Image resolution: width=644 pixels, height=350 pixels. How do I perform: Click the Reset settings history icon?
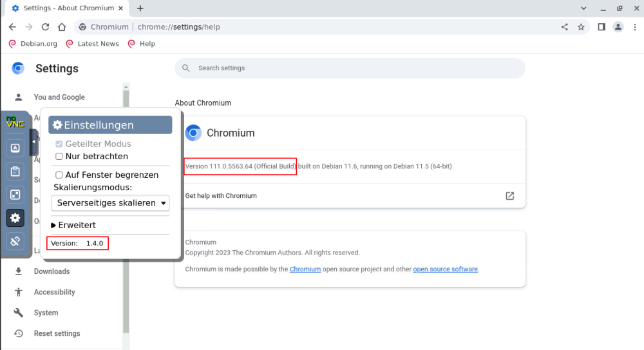19,333
